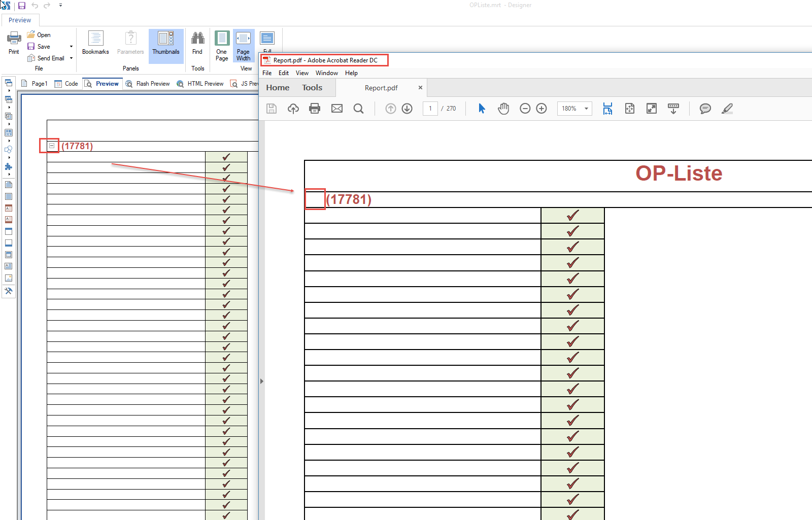
Task: Click the image component icon in toolbox
Action: click(9, 278)
